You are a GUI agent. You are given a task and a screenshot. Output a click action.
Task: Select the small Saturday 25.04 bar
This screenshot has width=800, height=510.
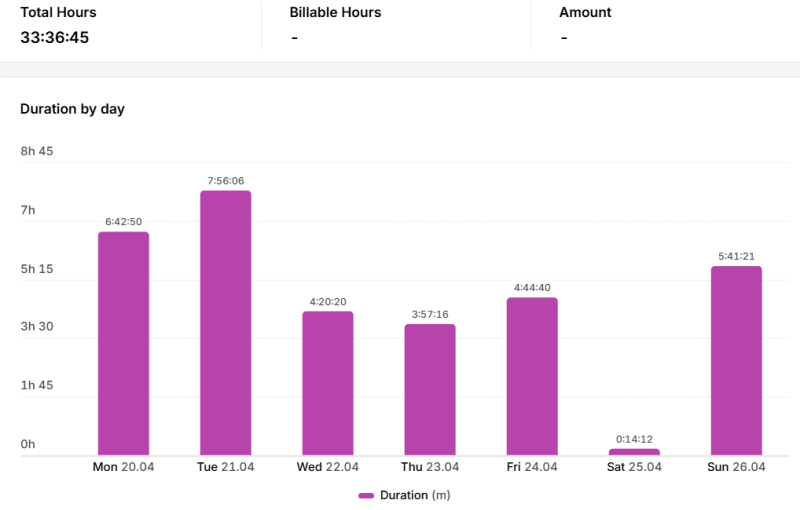(x=634, y=452)
